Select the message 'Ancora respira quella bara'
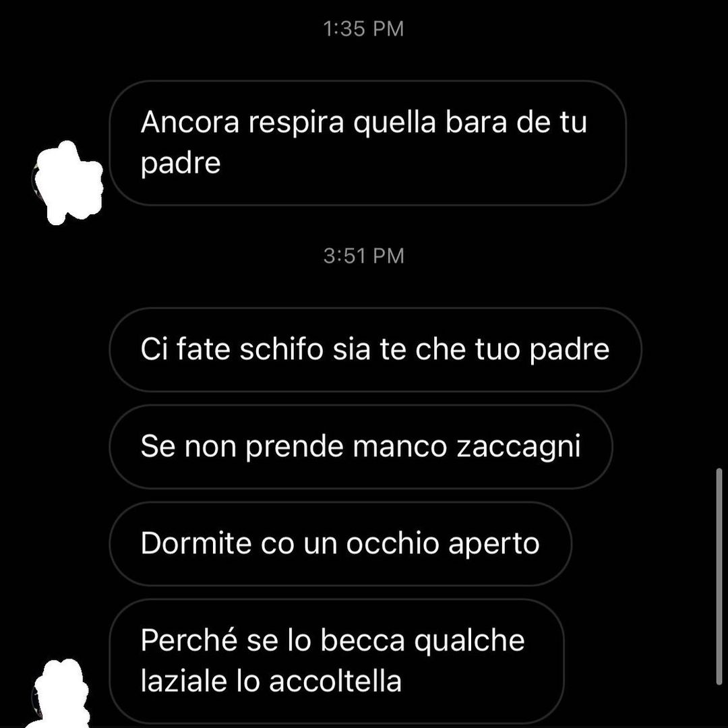Viewport: 728px width, 728px height. (368, 143)
